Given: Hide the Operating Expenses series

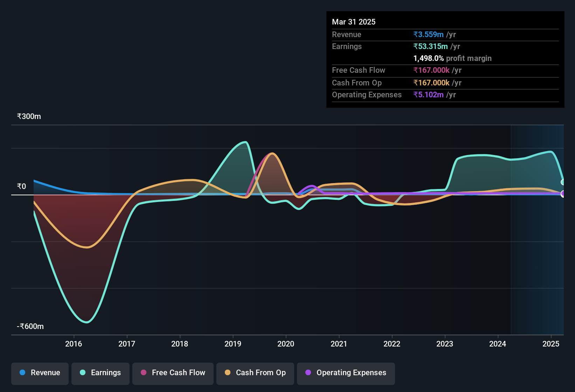Looking at the screenshot, I should coord(346,373).
